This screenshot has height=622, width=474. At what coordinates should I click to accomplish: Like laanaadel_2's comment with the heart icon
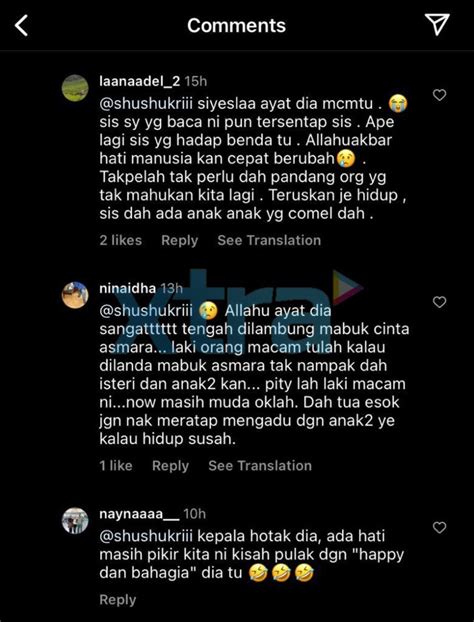point(439,95)
